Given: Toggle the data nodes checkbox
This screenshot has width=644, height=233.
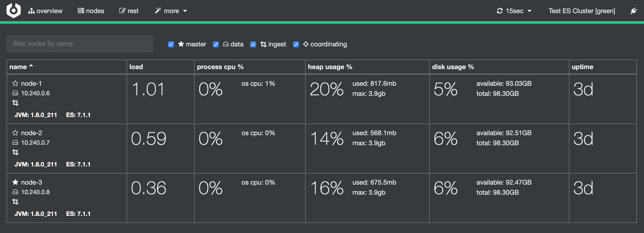Looking at the screenshot, I should 216,44.
